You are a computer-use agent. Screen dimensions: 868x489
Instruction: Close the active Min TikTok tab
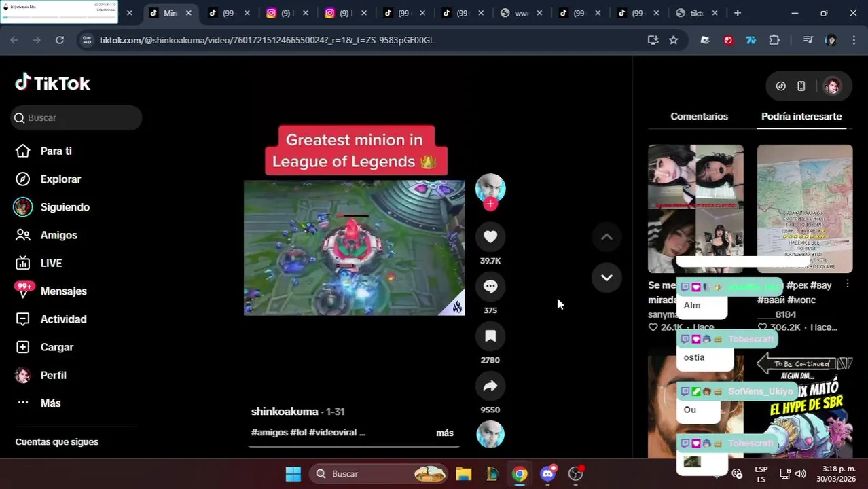pos(189,13)
